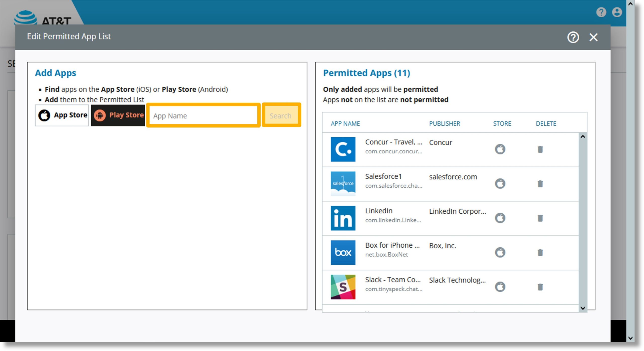Click the AT&T logo

click(43, 18)
